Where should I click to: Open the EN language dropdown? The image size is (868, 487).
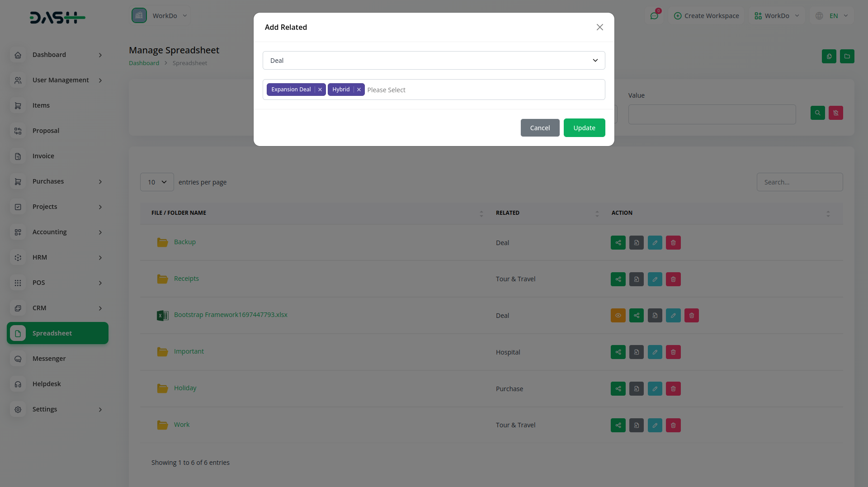(832, 16)
